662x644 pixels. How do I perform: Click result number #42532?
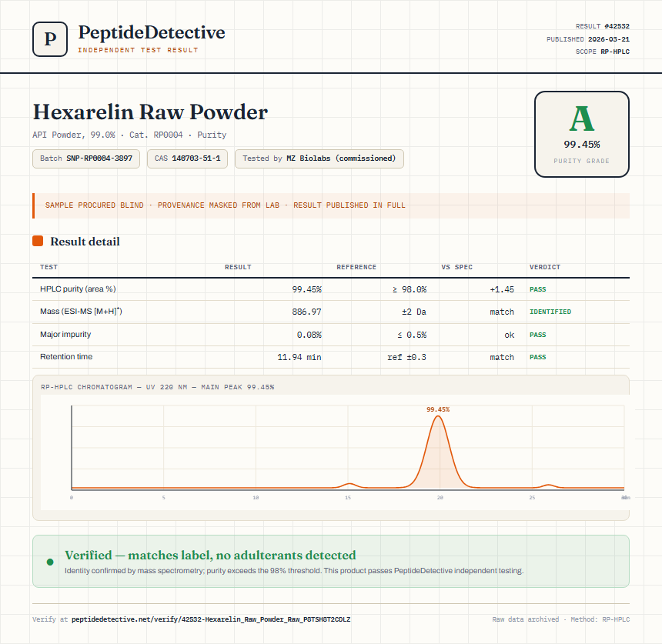click(x=617, y=26)
